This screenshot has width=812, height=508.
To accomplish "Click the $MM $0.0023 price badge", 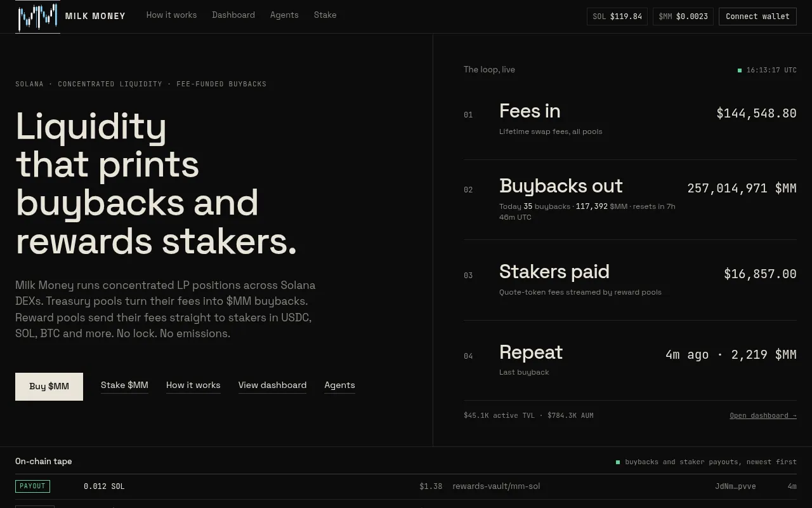I will coord(683,17).
